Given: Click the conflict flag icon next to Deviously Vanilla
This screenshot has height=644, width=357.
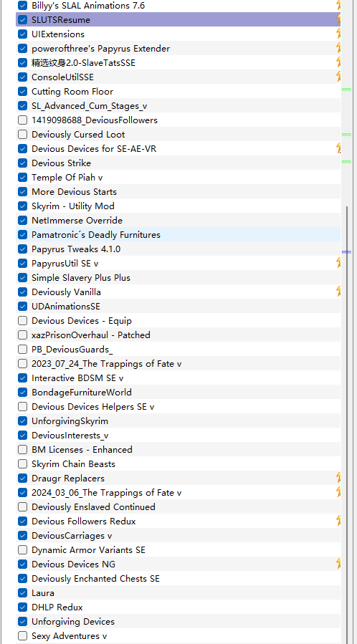Looking at the screenshot, I should point(338,292).
